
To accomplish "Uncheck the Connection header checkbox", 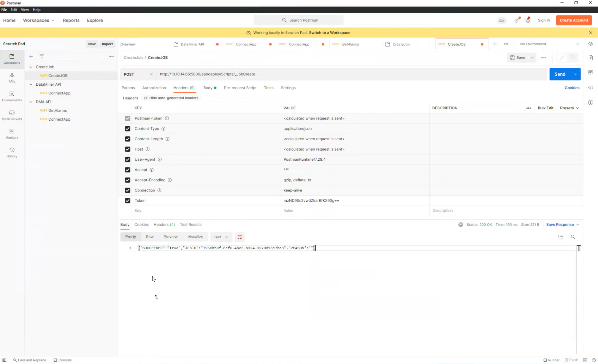I will 128,190.
